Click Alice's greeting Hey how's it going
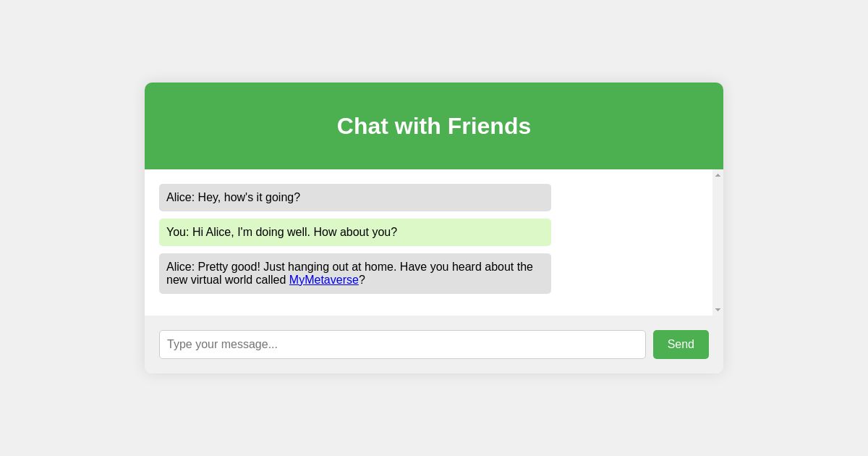 [x=233, y=198]
